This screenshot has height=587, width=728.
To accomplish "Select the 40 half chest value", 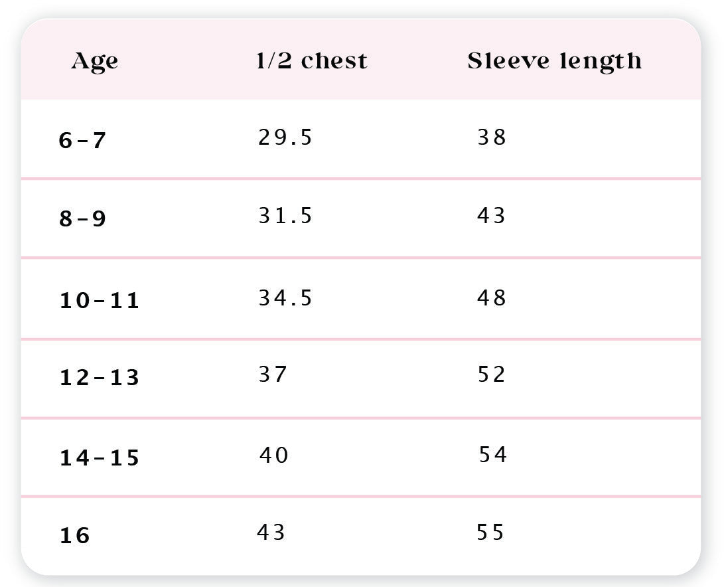I will coord(273,456).
